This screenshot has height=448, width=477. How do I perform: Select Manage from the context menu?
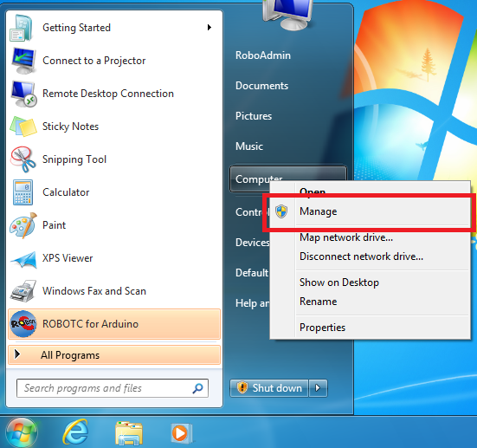coord(319,211)
